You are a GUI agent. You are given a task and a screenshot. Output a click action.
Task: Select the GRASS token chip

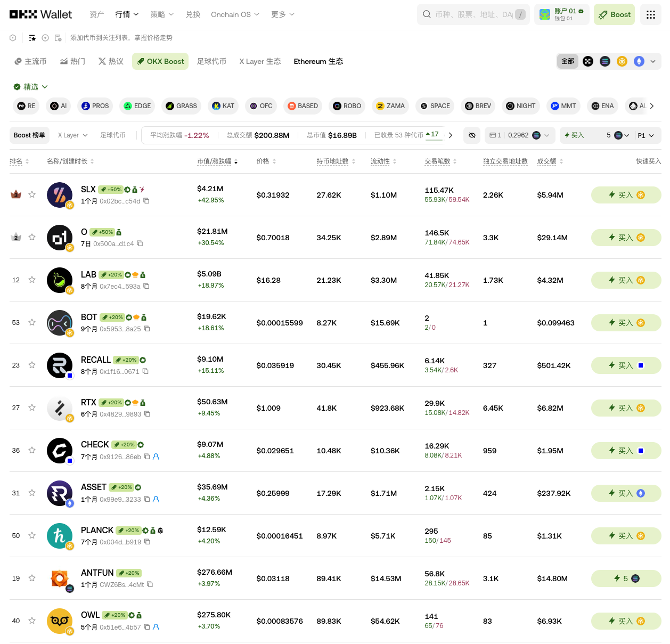[181, 106]
